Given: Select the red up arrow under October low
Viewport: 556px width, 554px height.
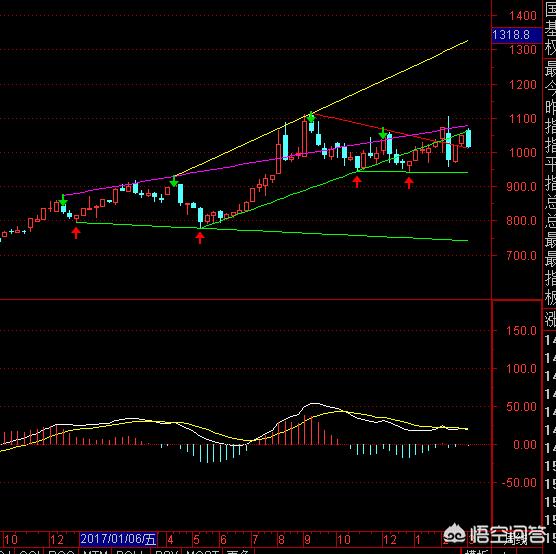Looking at the screenshot, I should 357,182.
